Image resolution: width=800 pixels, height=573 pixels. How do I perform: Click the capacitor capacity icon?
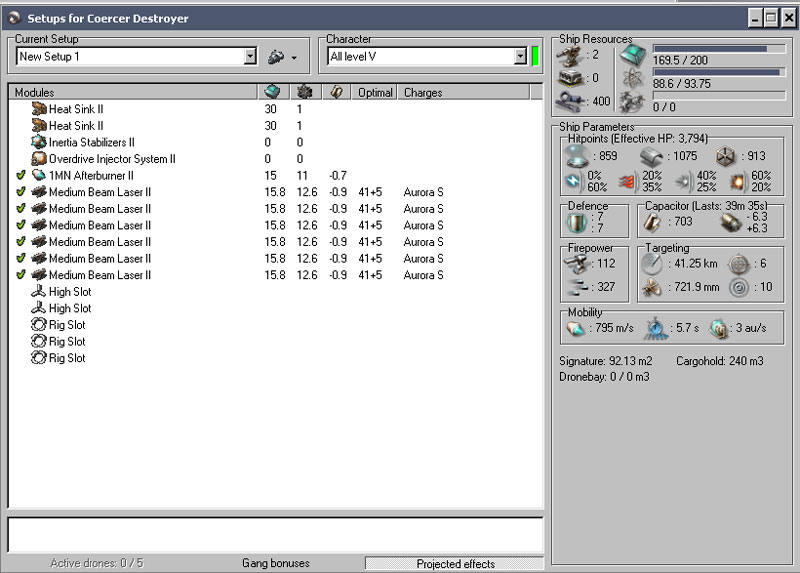click(x=652, y=222)
